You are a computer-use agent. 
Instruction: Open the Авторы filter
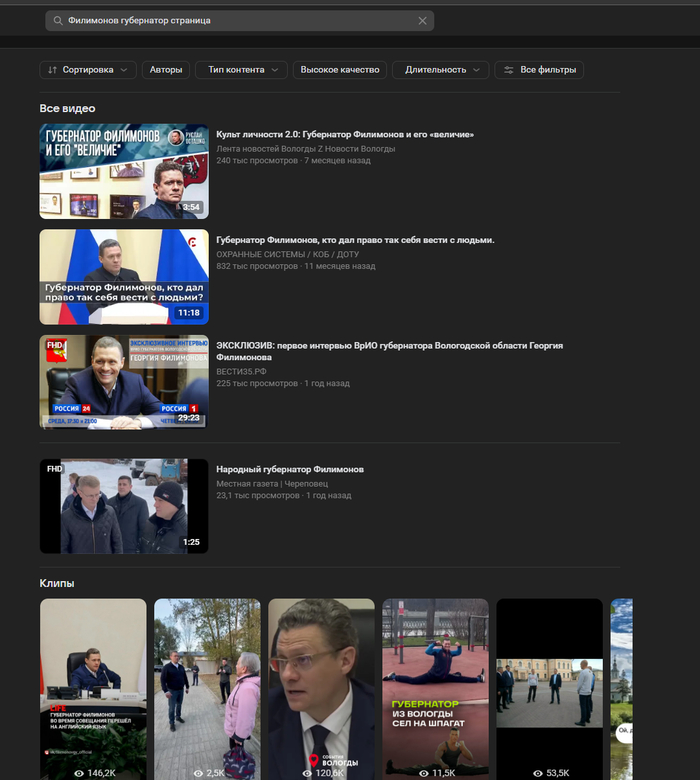click(166, 70)
